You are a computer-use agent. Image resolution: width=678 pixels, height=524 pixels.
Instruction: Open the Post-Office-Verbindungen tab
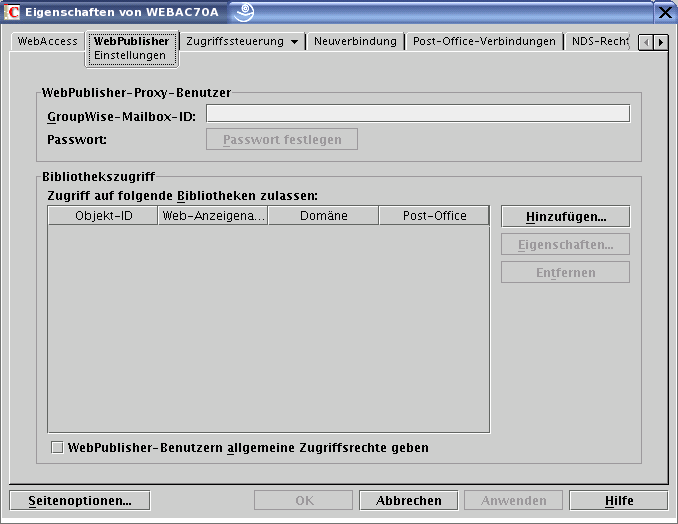(x=484, y=42)
